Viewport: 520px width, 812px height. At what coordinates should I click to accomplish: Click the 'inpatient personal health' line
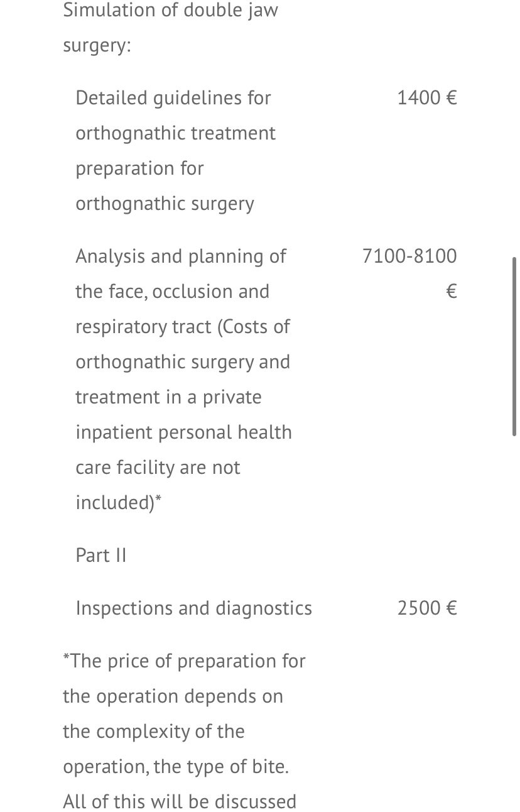point(183,432)
